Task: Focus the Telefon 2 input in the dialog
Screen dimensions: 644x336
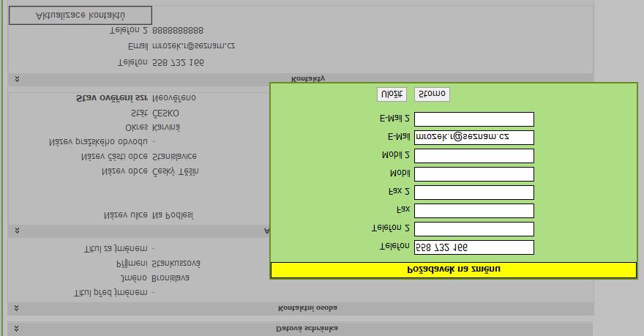Action: 474,229
